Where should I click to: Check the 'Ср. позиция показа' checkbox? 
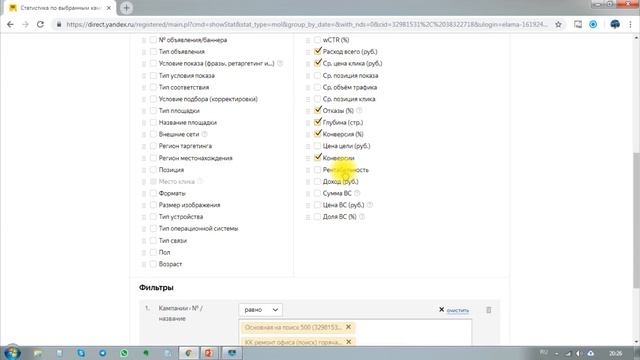tap(318, 75)
